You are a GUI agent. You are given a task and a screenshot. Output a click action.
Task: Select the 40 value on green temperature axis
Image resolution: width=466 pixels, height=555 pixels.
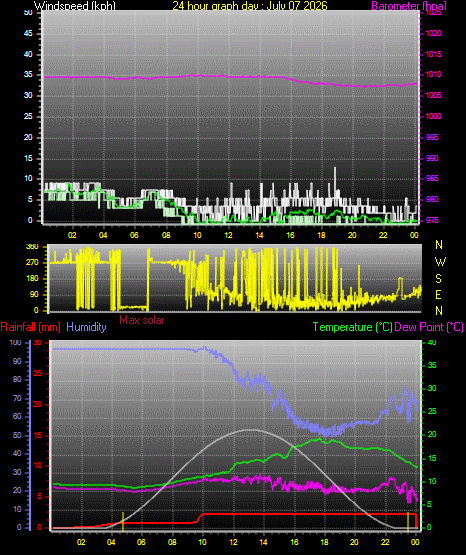click(432, 342)
